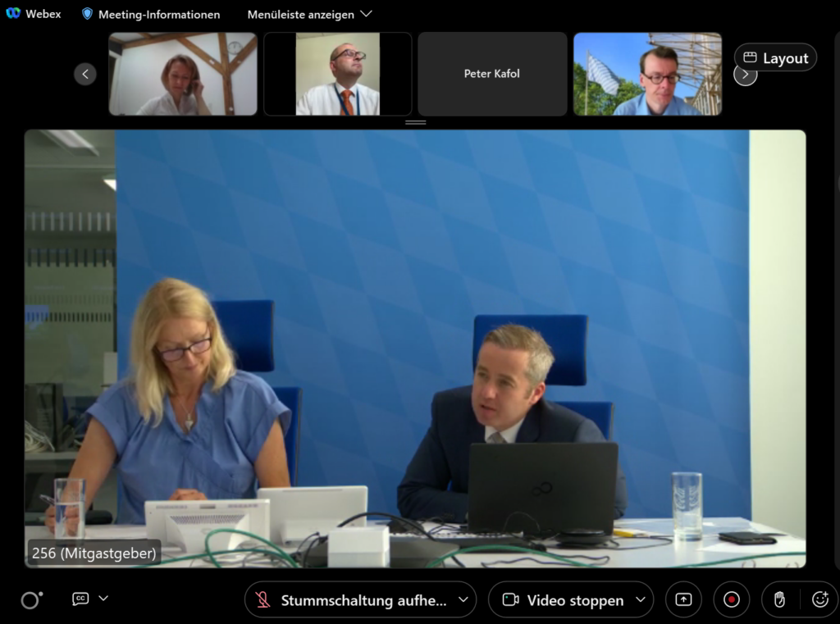Click the share content icon
The height and width of the screenshot is (624, 840).
pos(683,599)
